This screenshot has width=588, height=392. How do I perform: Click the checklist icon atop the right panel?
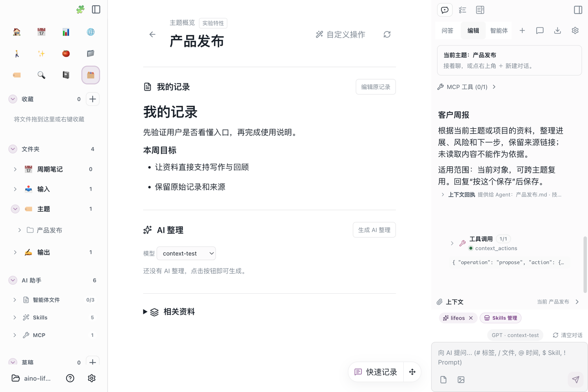click(462, 10)
